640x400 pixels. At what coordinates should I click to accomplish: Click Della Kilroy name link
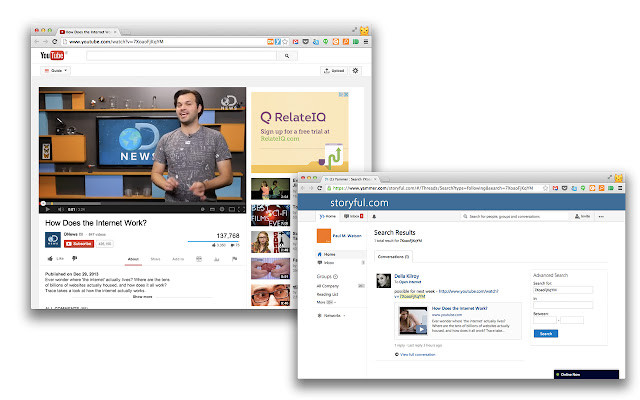click(407, 276)
